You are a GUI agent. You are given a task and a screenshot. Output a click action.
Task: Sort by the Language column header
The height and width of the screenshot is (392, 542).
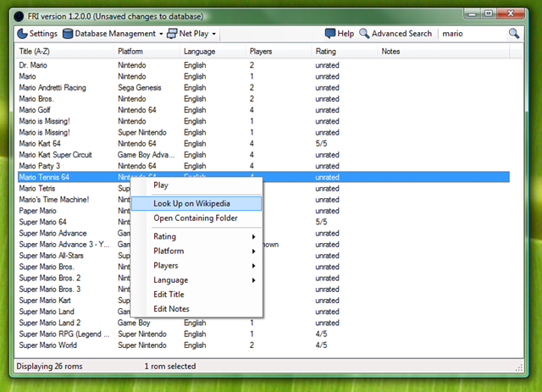tap(213, 52)
